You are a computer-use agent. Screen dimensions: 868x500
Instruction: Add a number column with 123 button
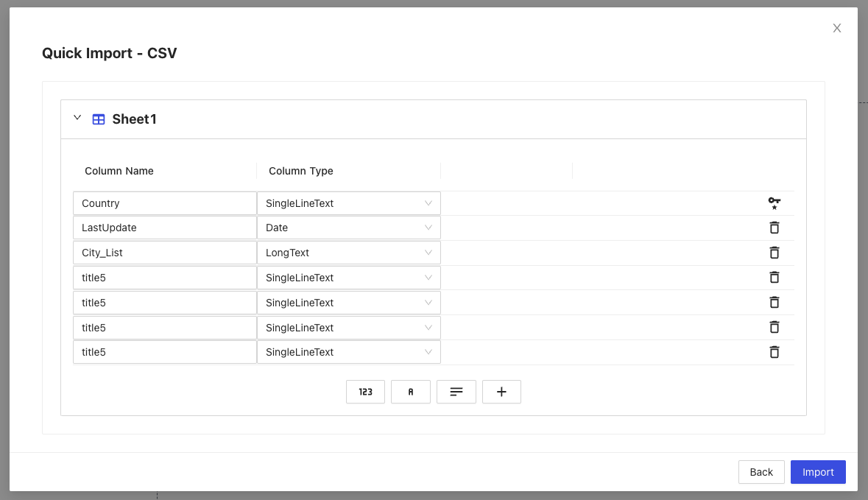[x=365, y=392]
